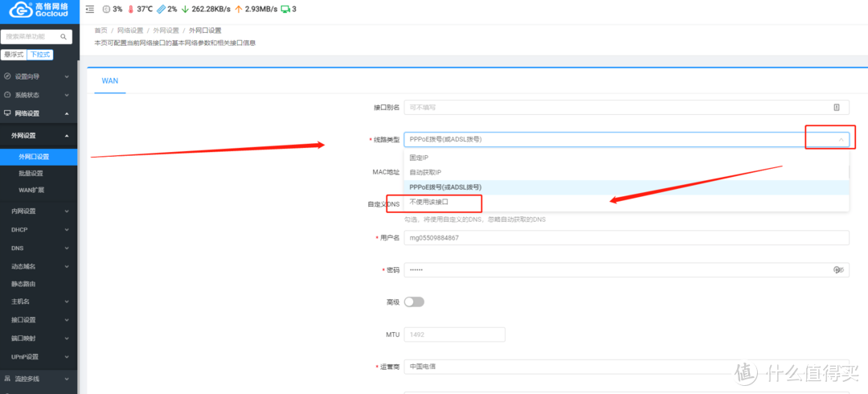The image size is (868, 394).
Task: Open the 线路类型 dropdown arrow
Action: pos(841,140)
